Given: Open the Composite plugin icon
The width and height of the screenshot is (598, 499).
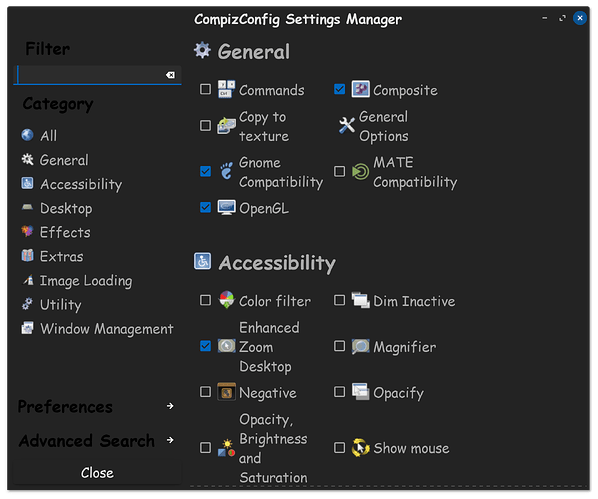Looking at the screenshot, I should 360,89.
